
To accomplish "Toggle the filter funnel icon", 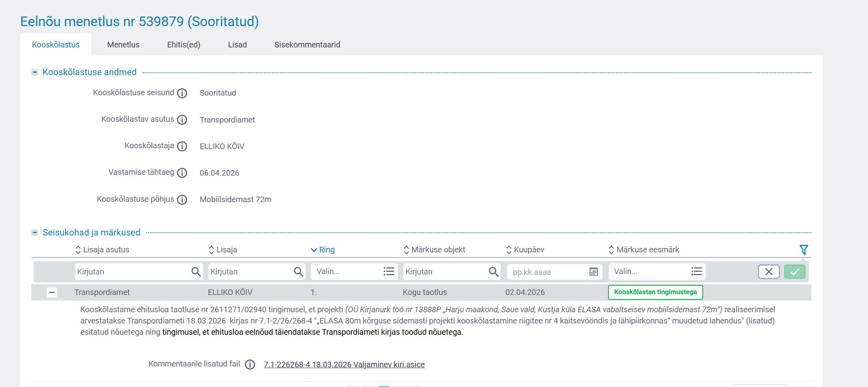I will coord(803,250).
